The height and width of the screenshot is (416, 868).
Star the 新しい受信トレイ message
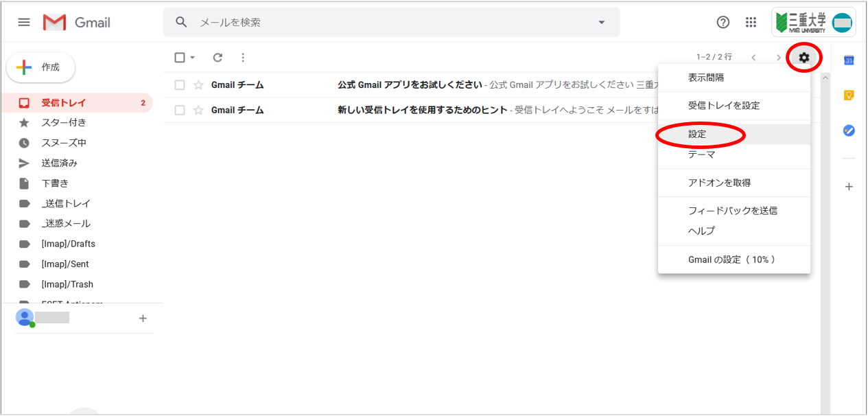(x=198, y=110)
